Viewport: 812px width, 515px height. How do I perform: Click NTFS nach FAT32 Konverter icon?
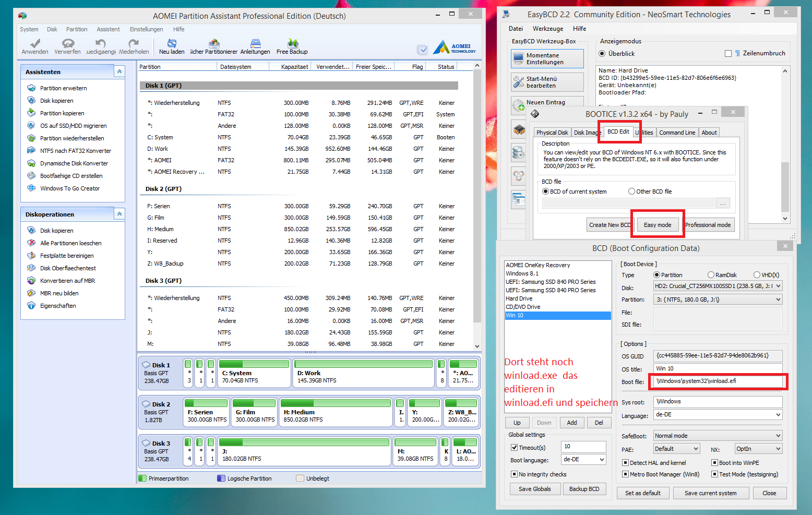click(x=31, y=151)
